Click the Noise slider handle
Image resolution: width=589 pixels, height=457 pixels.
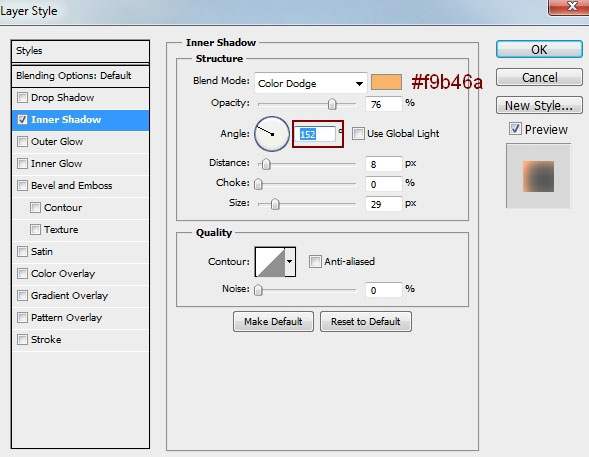click(258, 290)
